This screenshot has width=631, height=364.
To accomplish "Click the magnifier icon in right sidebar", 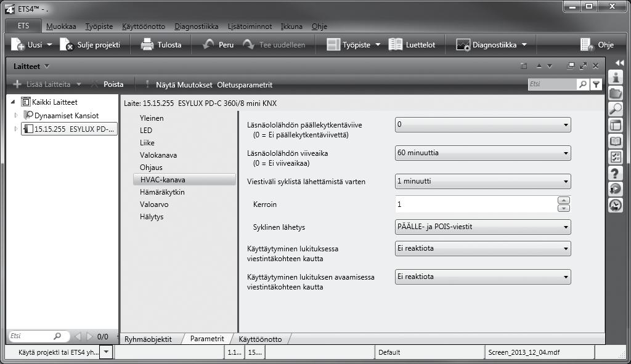I will [x=616, y=109].
